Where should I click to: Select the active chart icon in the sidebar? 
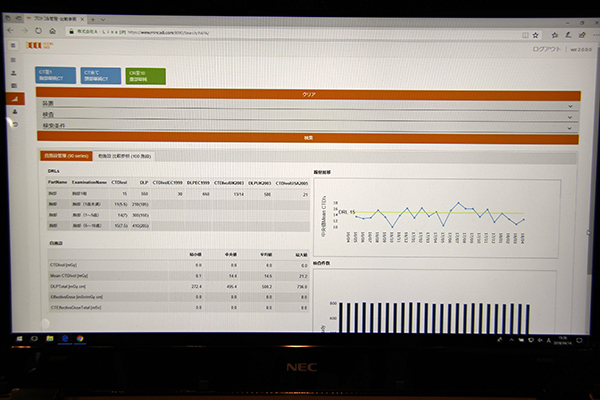tap(13, 99)
